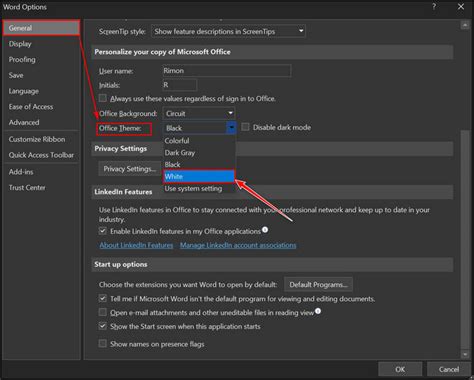Toggle Enable LinkedIn features checkbox
Viewport: 474px width, 380px height.
pos(103,231)
